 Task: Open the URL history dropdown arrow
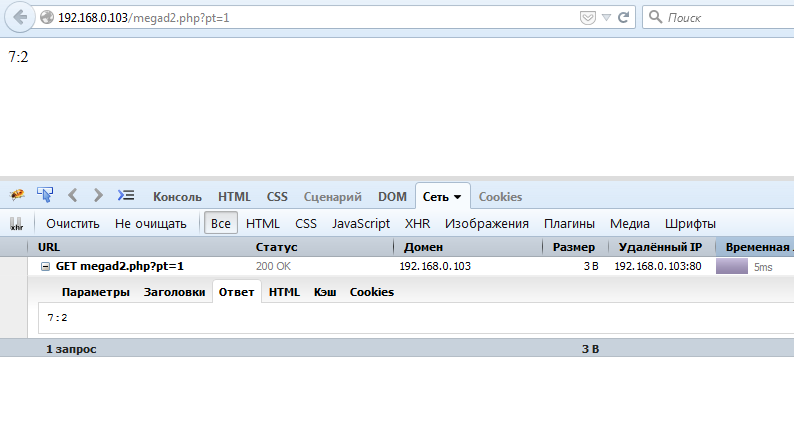tap(606, 18)
